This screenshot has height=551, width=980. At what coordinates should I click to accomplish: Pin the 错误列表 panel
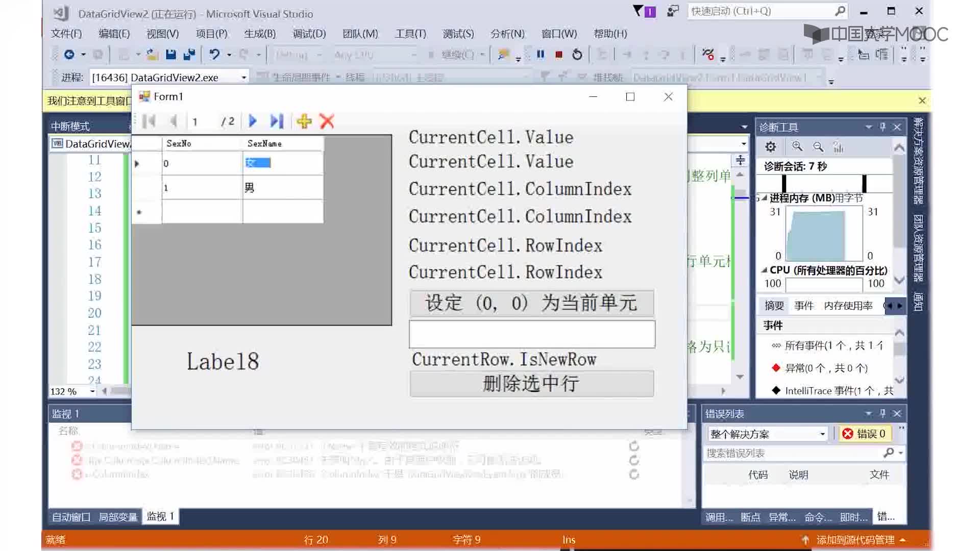tap(883, 413)
